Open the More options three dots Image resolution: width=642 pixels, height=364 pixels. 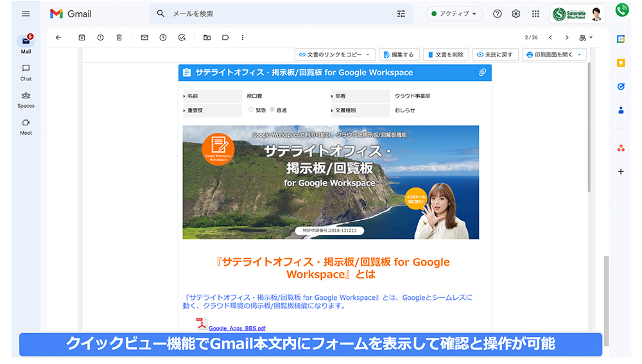tap(243, 37)
